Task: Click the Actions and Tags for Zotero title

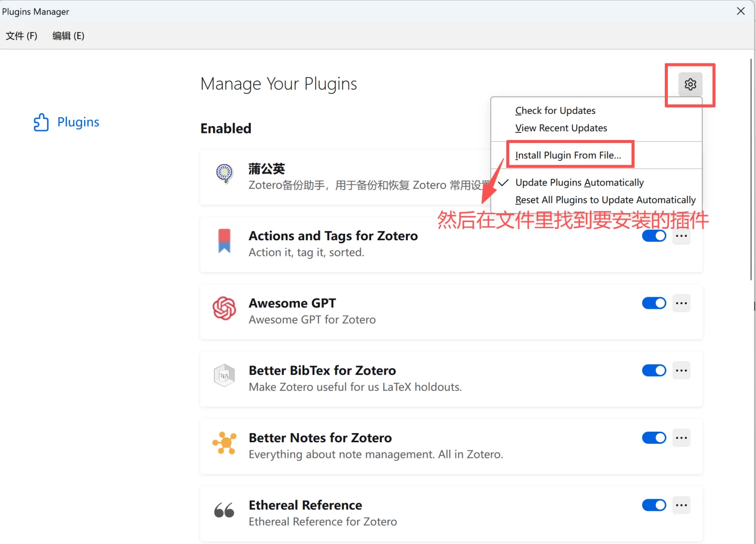Action: click(x=333, y=236)
